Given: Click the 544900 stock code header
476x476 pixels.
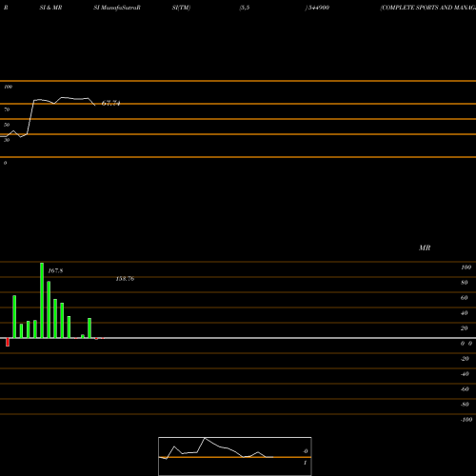Looking at the screenshot, I should [x=317, y=8].
